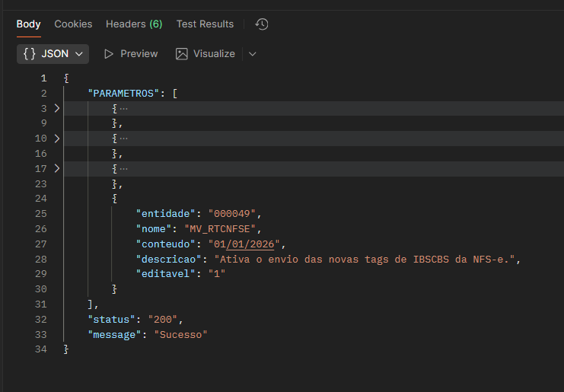Open the Test Results tab
Image resolution: width=564 pixels, height=392 pixels.
(x=205, y=24)
